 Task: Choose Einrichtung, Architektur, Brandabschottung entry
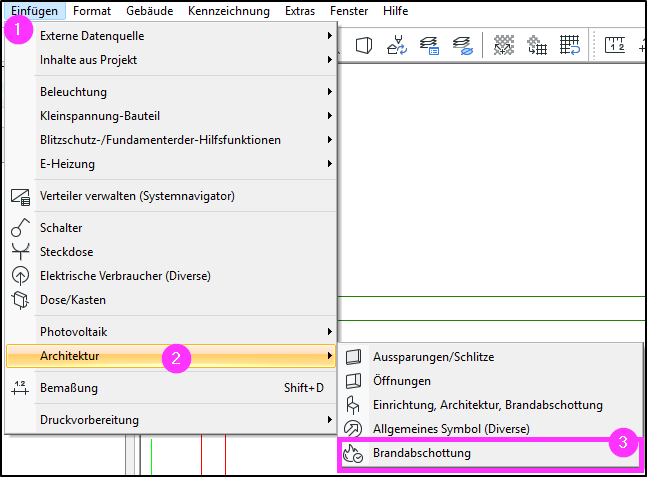point(488,405)
